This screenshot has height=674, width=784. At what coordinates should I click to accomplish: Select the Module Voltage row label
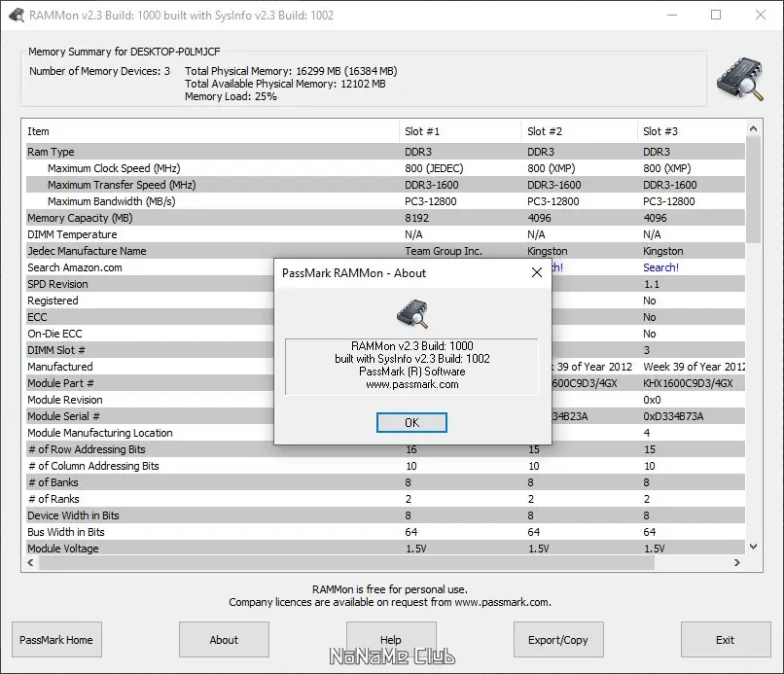(63, 548)
